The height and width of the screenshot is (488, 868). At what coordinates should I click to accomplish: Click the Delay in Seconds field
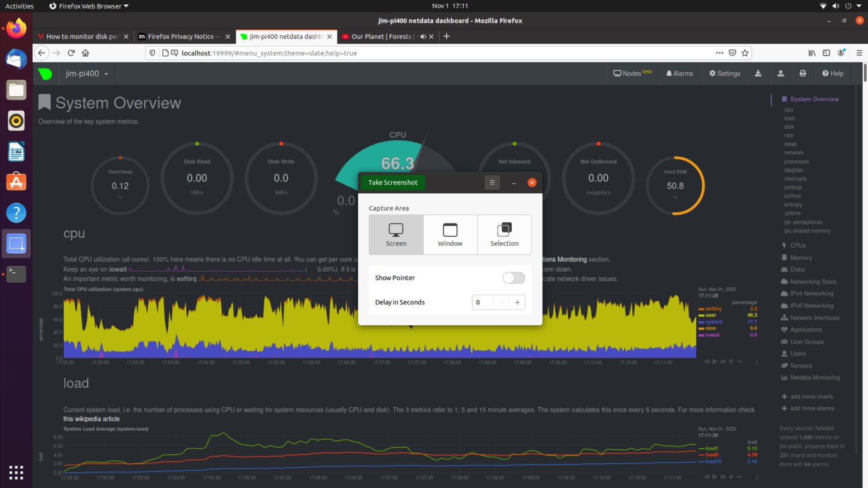pyautogui.click(x=482, y=302)
